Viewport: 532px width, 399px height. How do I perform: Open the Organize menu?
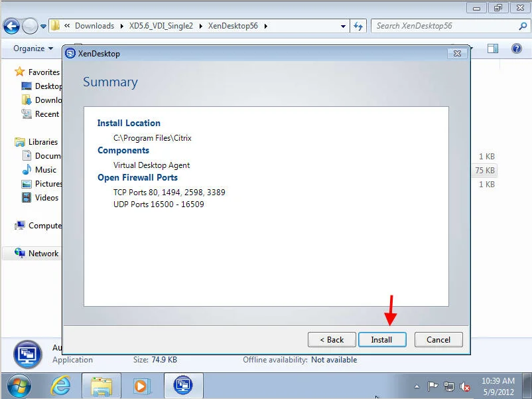pos(33,48)
